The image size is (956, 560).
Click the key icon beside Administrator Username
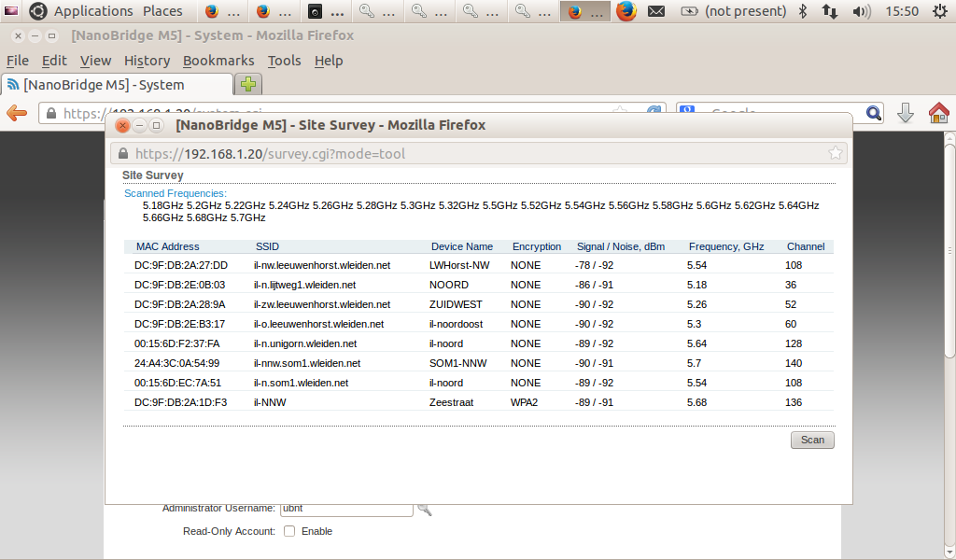click(x=425, y=510)
